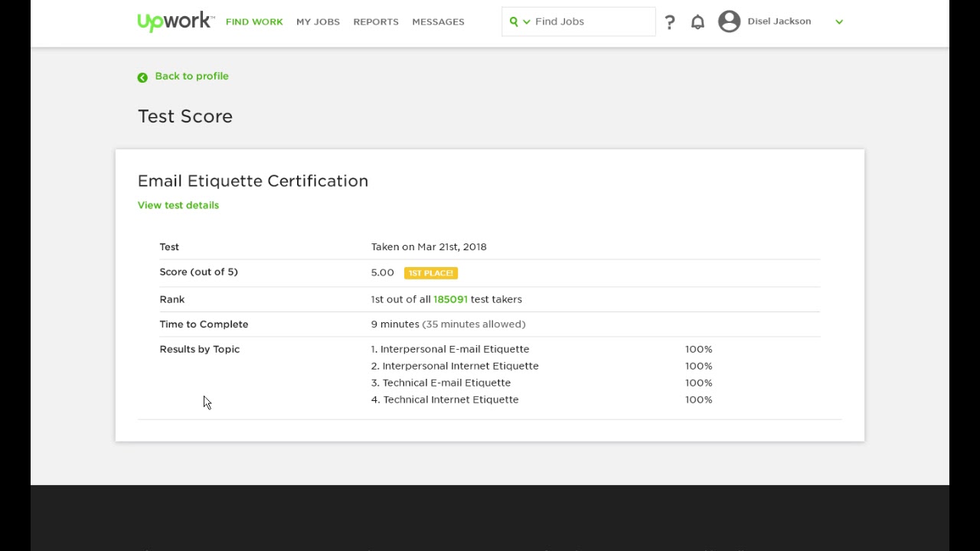The width and height of the screenshot is (980, 551).
Task: Click the Results by Topic label
Action: coord(200,349)
